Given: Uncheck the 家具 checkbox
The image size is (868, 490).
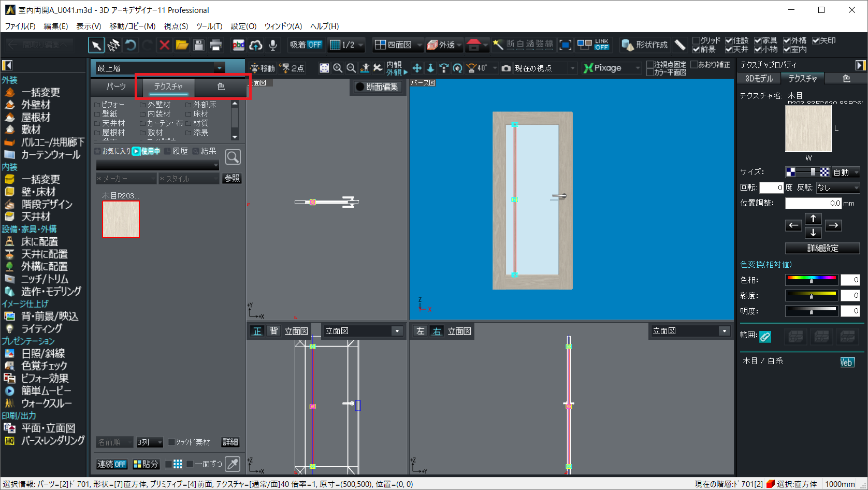Looking at the screenshot, I should [758, 40].
